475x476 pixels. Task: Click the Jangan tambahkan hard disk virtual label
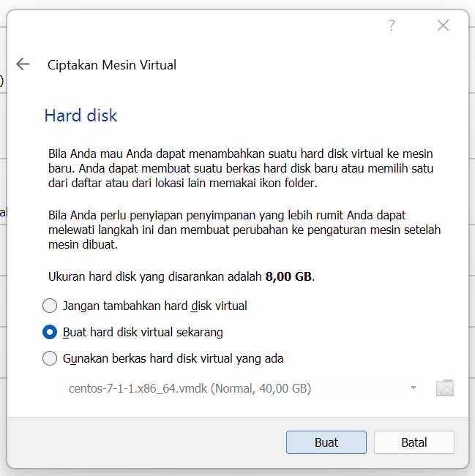coord(155,306)
